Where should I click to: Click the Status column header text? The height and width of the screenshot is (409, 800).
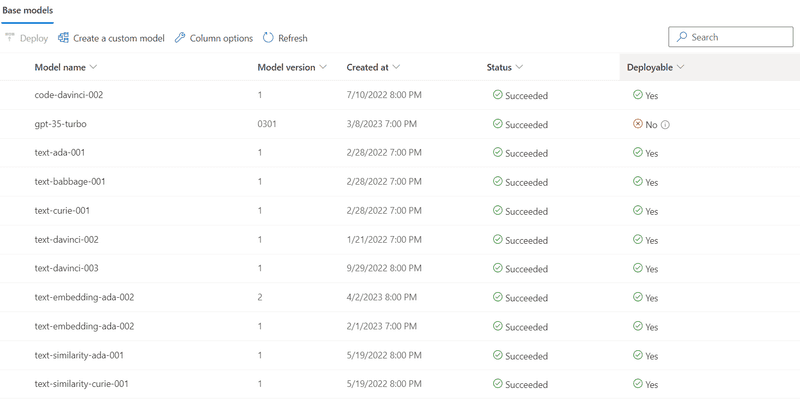(x=499, y=67)
